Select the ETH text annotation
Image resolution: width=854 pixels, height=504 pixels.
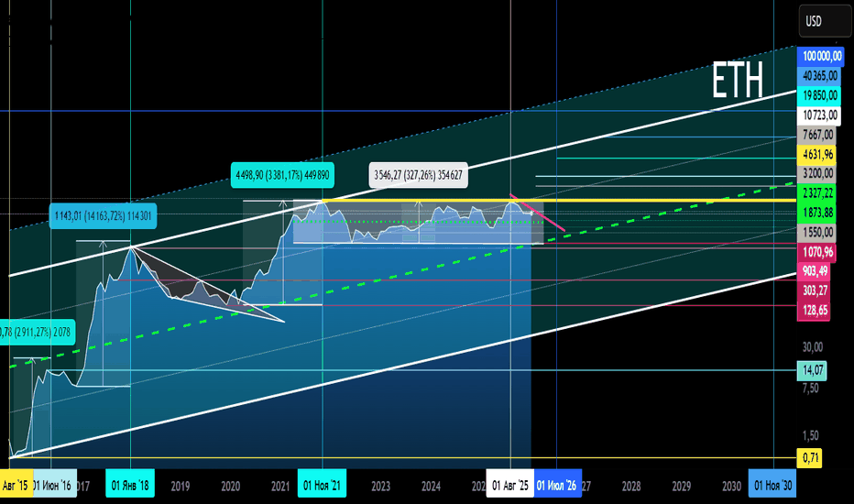tap(738, 81)
